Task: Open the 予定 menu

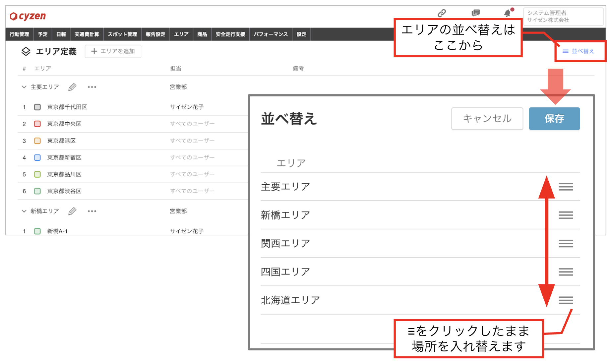Action: coord(42,34)
